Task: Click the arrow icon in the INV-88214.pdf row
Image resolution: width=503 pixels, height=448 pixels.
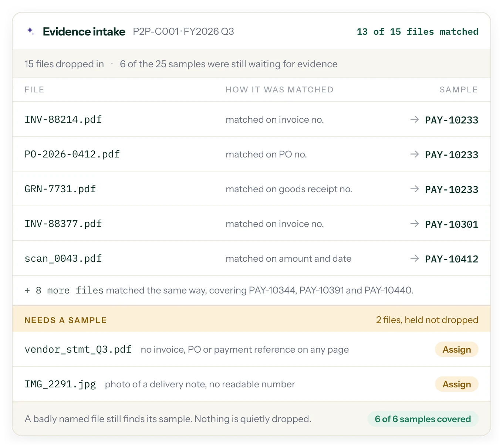Action: (x=415, y=119)
